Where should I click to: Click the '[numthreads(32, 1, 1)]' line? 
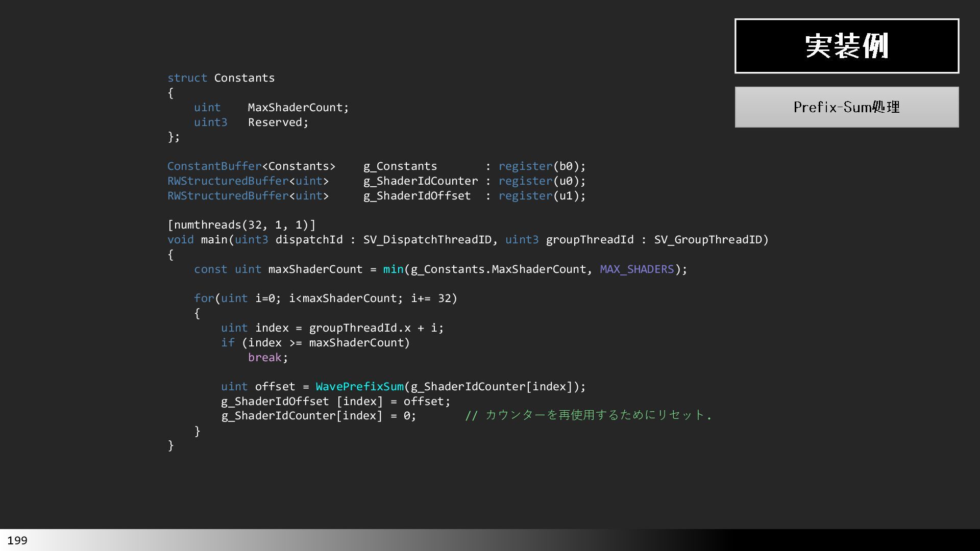241,225
